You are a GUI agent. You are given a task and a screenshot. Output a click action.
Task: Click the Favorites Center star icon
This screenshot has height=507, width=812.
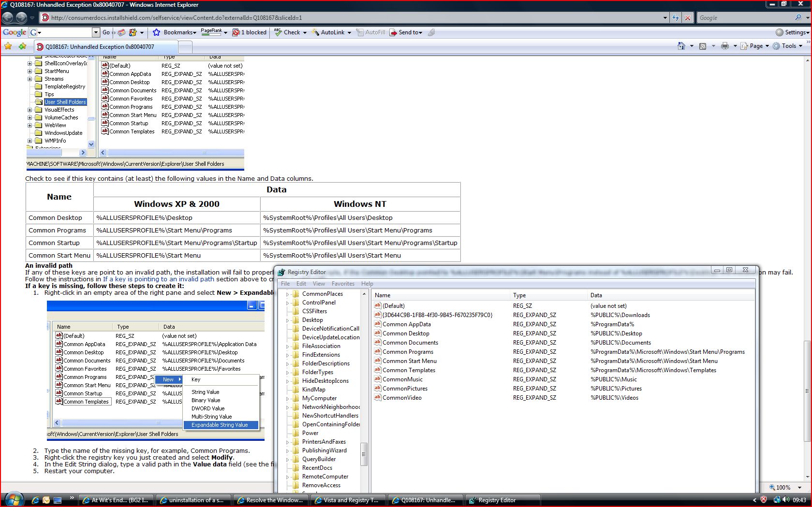(8, 46)
